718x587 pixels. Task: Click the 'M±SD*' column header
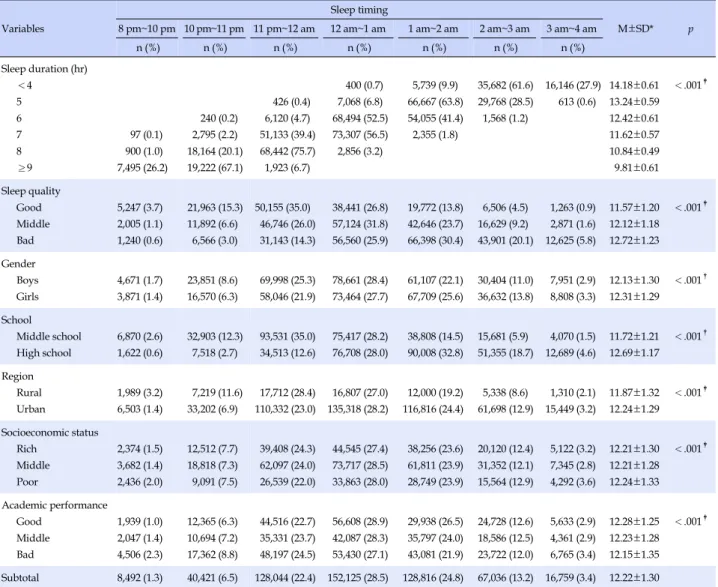tap(636, 28)
